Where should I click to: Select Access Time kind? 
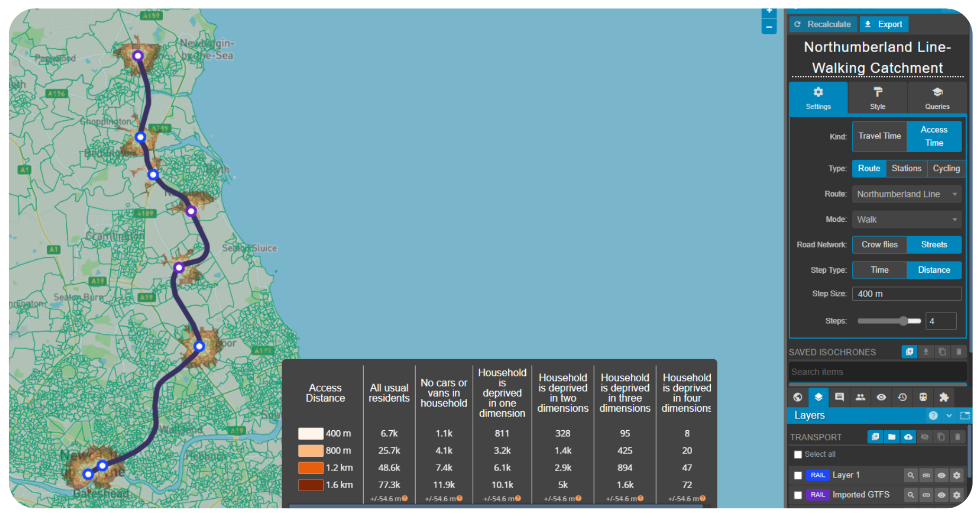coord(934,136)
